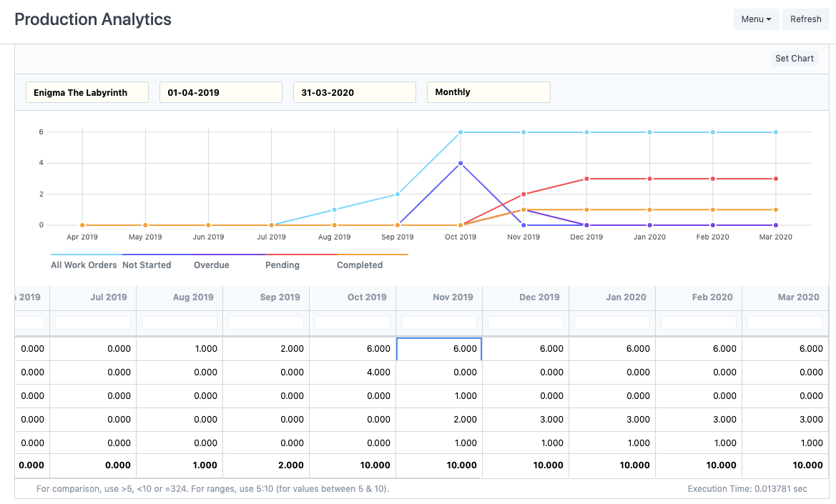Click the Oct 2019 peak point on blue line
This screenshot has width=836, height=504.
(461, 163)
